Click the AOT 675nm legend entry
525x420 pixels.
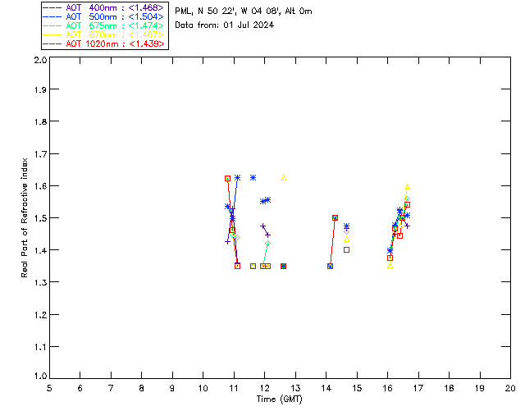103,25
